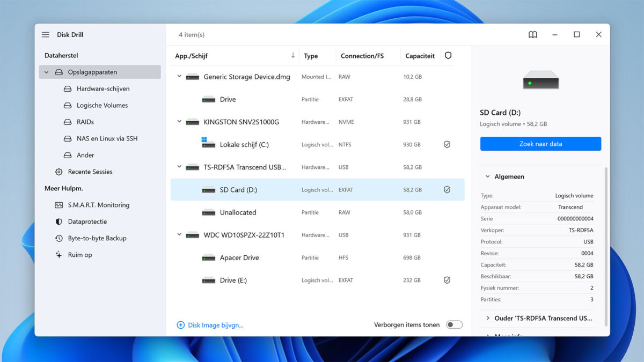Screen dimensions: 644x362
Task: Open the hamburger menu next to Disk Drill
Action: (46, 34)
